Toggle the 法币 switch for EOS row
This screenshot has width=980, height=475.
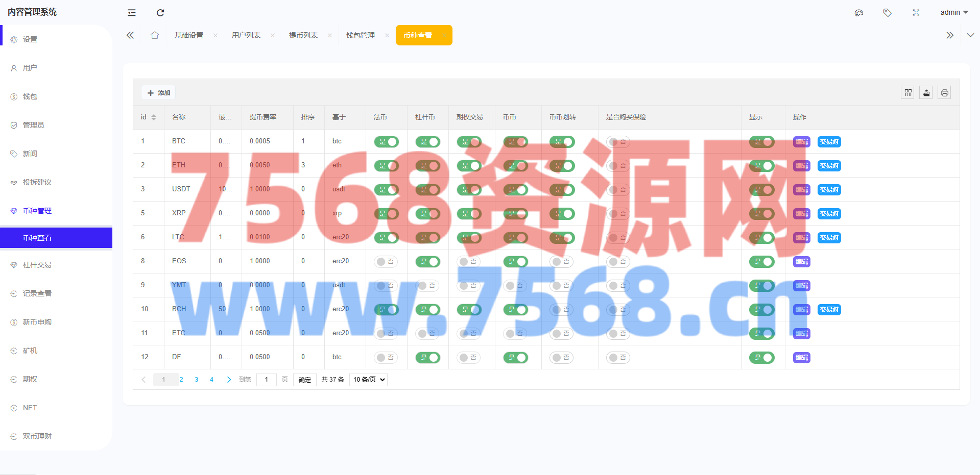pos(386,262)
